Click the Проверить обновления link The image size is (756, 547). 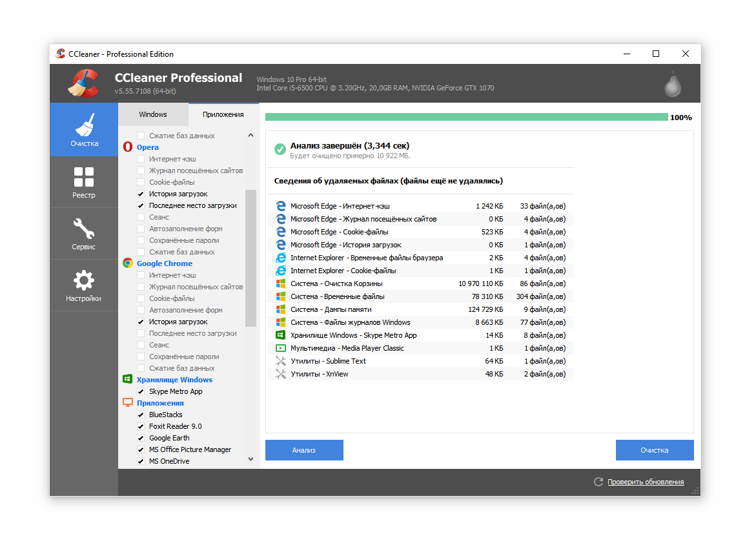pos(645,482)
